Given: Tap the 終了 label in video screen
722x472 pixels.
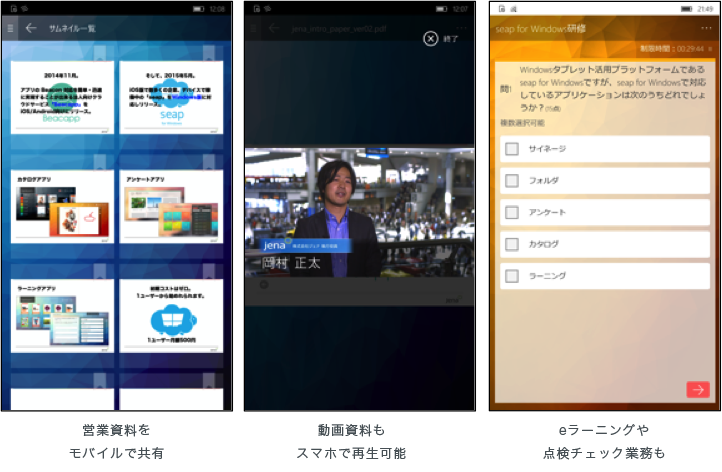Looking at the screenshot, I should pyautogui.click(x=450, y=39).
